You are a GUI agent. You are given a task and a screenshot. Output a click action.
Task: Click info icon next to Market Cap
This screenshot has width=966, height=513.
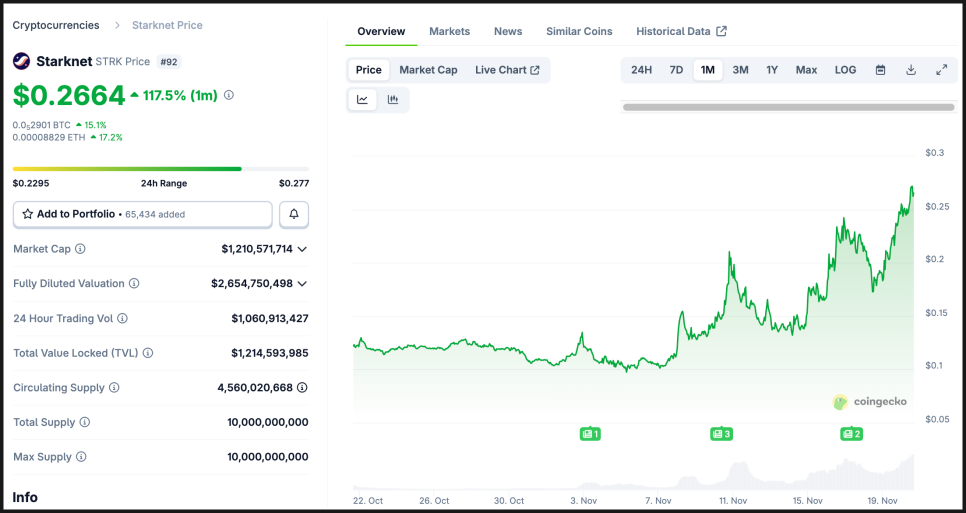click(x=81, y=249)
